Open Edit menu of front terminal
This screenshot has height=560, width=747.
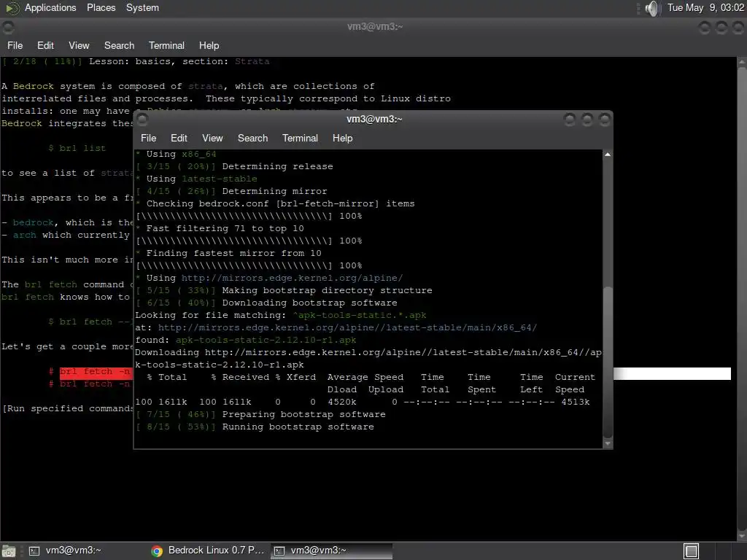[x=179, y=138]
